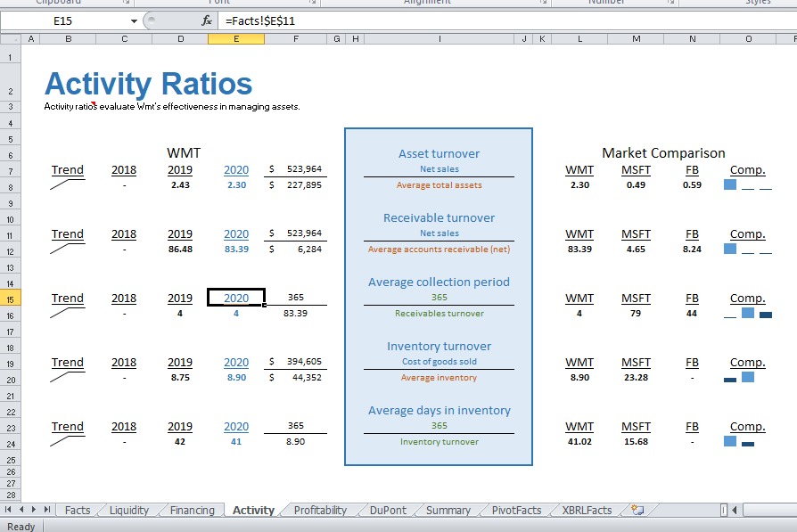797x532 pixels.
Task: Click the previous sheet navigation arrow
Action: (x=22, y=510)
